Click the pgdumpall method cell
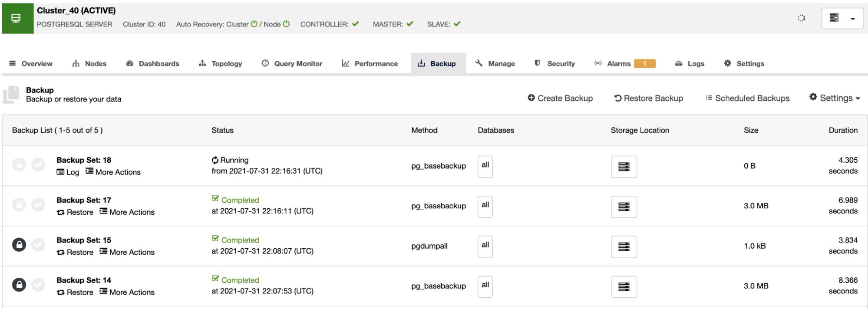This screenshot has width=868, height=309. click(x=429, y=246)
